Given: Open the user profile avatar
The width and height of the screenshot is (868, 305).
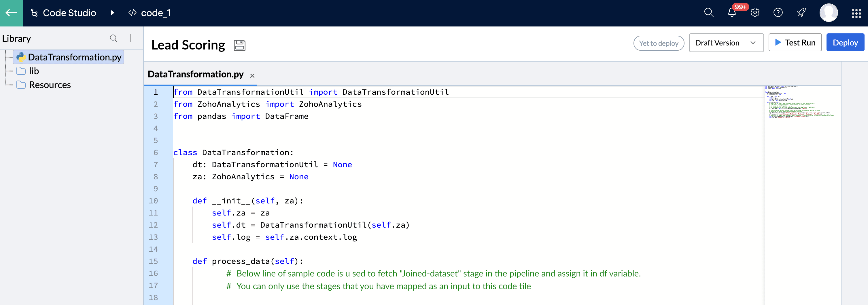Looking at the screenshot, I should pyautogui.click(x=828, y=13).
